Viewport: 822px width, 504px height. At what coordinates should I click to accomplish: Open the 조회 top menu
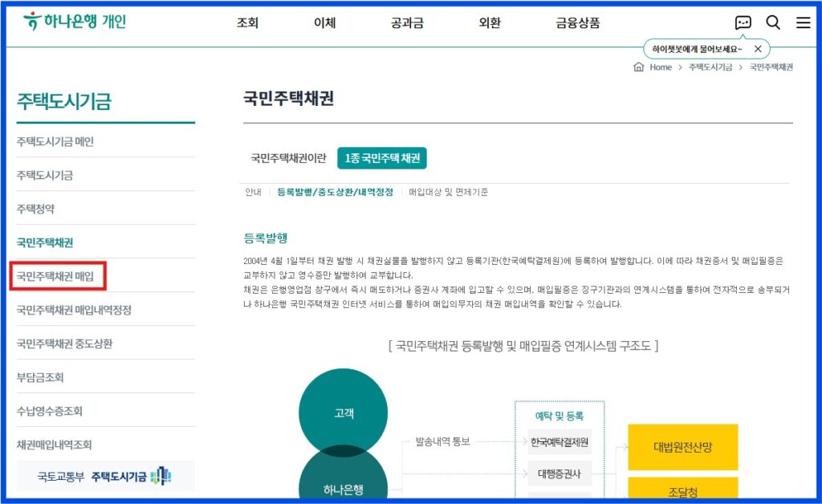coord(247,23)
